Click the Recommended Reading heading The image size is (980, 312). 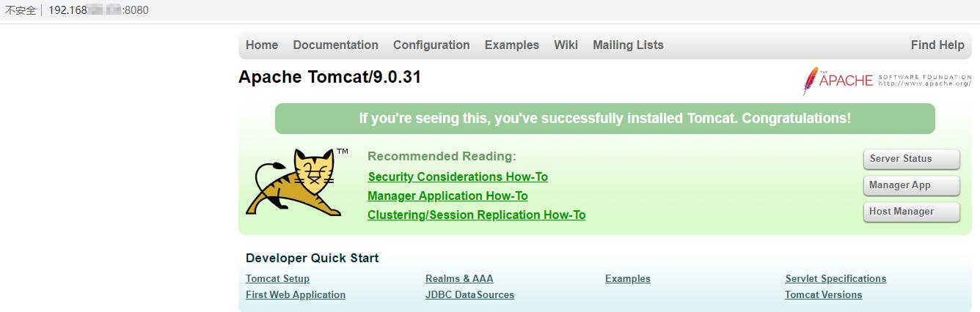pos(442,156)
